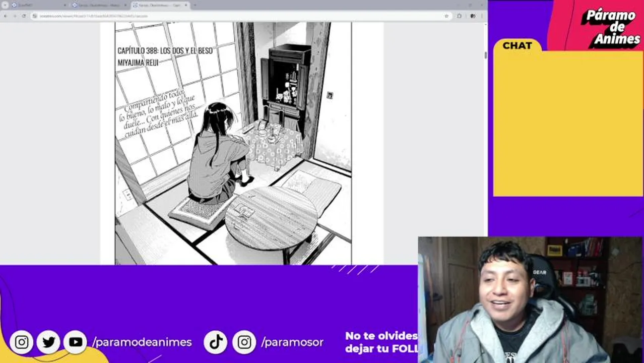Bookmark this page with the star icon
The image size is (644, 363).
446,16
